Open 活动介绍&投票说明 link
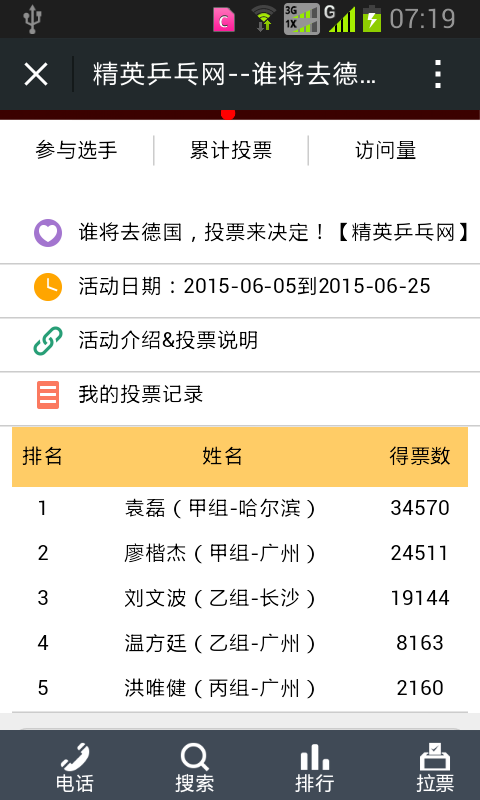480x800 pixels. [168, 341]
